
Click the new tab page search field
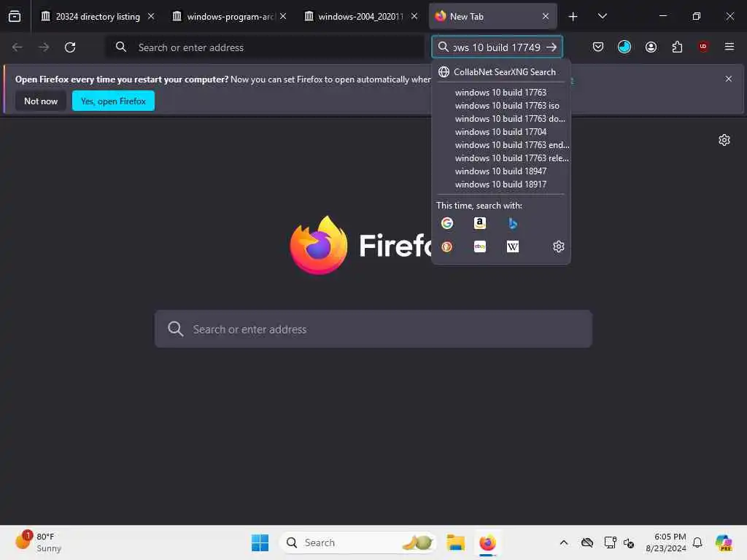pos(373,329)
